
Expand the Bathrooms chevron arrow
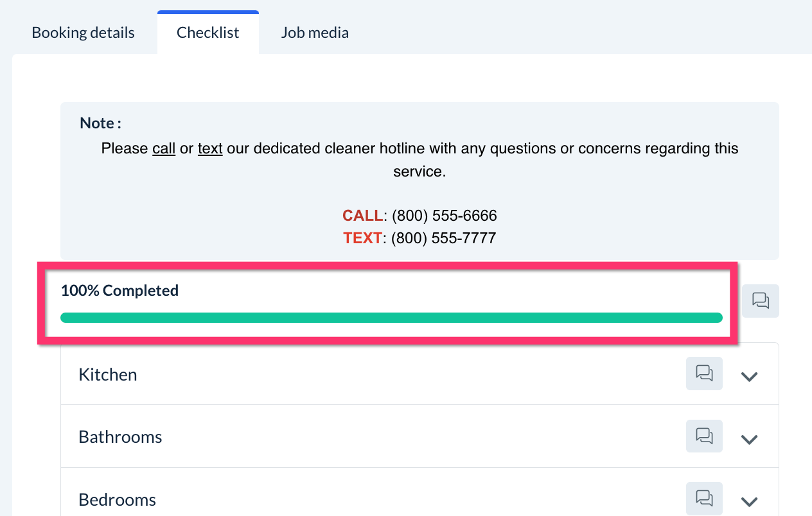pyautogui.click(x=749, y=439)
